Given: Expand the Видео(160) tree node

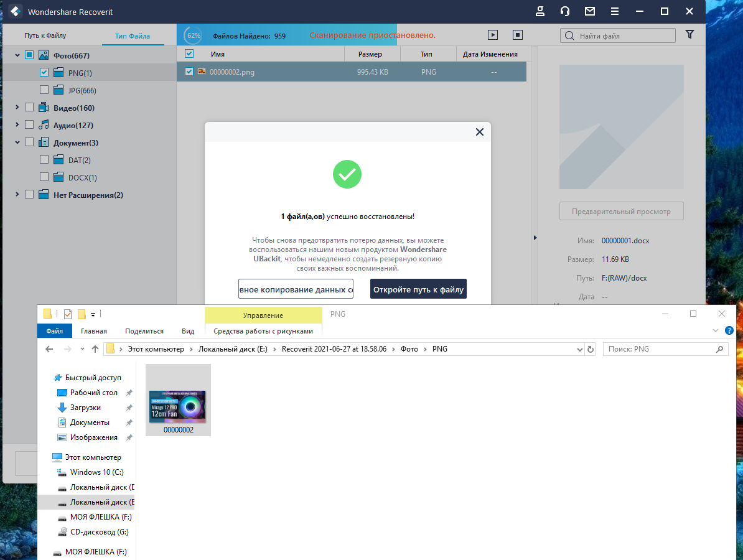Looking at the screenshot, I should [17, 108].
